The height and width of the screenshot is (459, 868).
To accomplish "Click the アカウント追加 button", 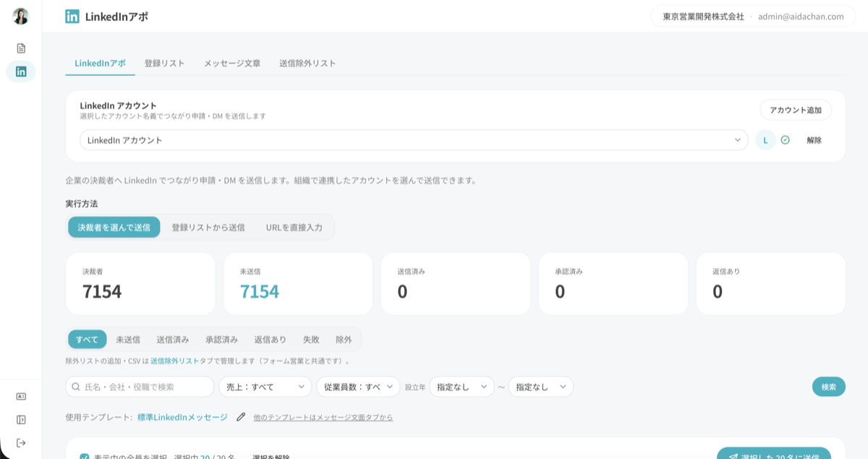I will [x=796, y=110].
